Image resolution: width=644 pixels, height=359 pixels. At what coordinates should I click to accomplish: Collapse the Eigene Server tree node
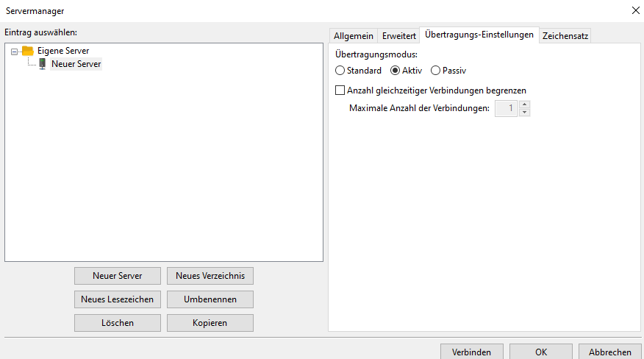tap(15, 51)
